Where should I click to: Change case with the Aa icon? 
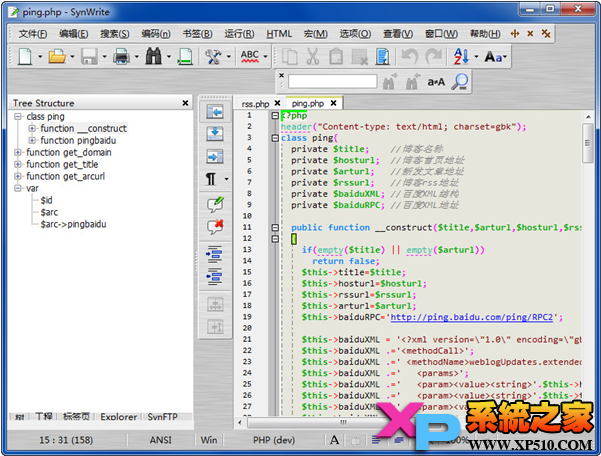coord(494,57)
